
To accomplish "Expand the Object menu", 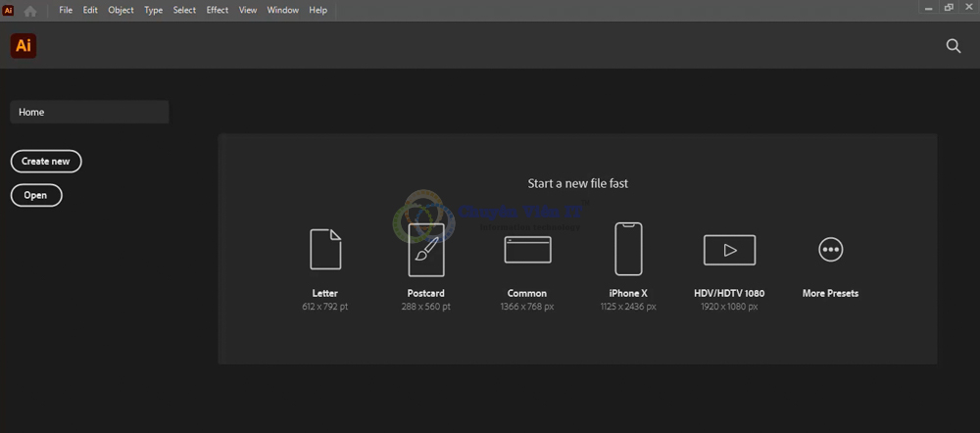I will point(121,10).
